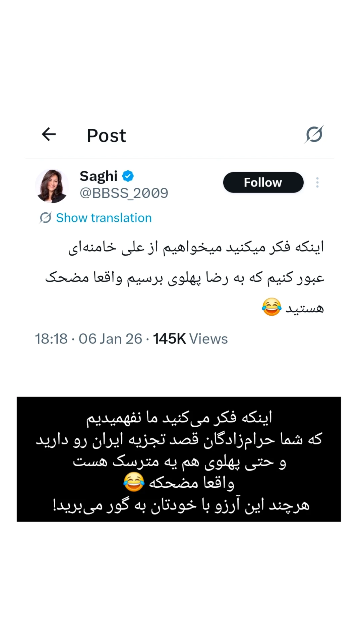Click the Grok icon beside Show translation

(46, 218)
